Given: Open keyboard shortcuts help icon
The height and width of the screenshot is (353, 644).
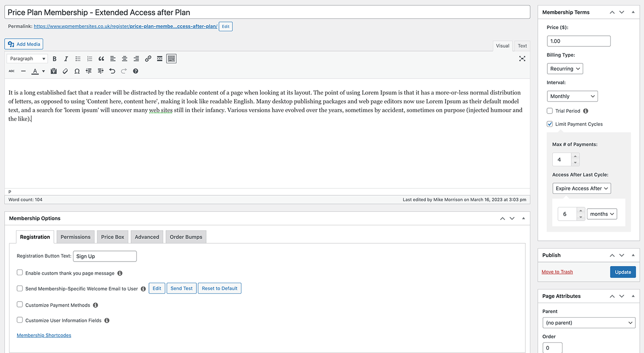Looking at the screenshot, I should [136, 71].
